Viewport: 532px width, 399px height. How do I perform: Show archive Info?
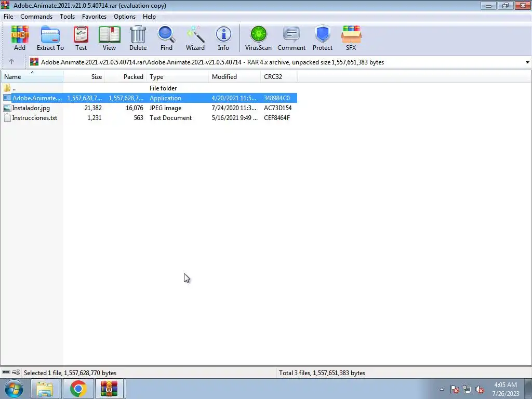pyautogui.click(x=223, y=38)
